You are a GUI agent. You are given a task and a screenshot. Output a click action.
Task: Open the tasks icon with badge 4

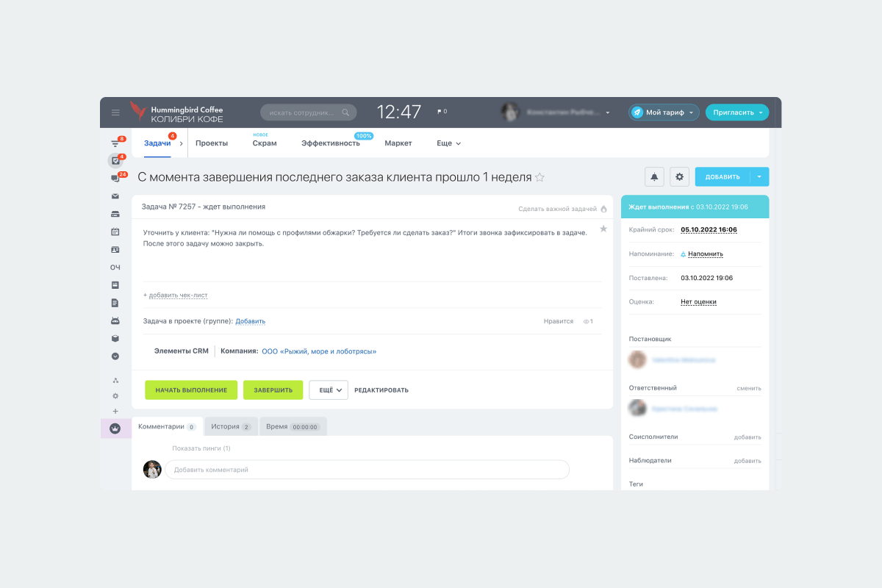(x=115, y=160)
